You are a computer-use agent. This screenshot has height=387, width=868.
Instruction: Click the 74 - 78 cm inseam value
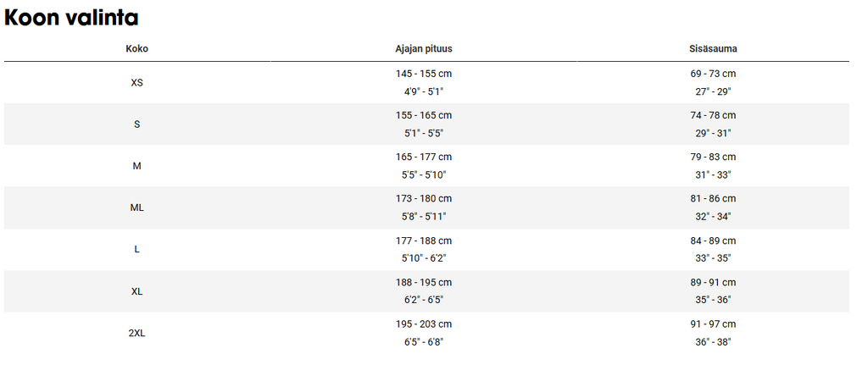pyautogui.click(x=713, y=115)
